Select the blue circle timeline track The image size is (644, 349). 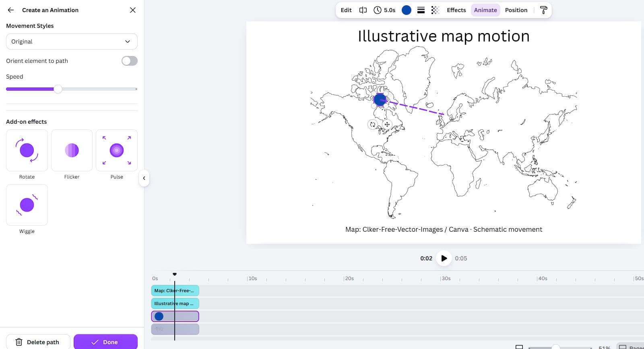click(x=175, y=316)
